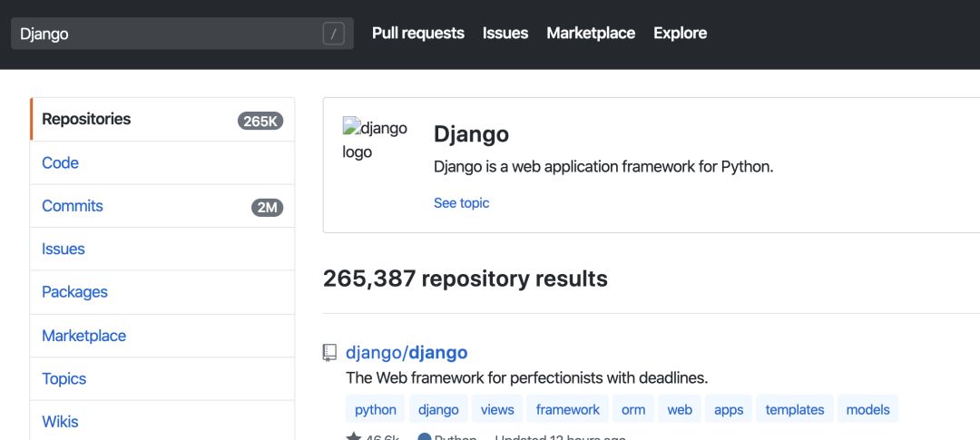
Task: Click the slash shortcut icon in search box
Action: click(x=334, y=34)
